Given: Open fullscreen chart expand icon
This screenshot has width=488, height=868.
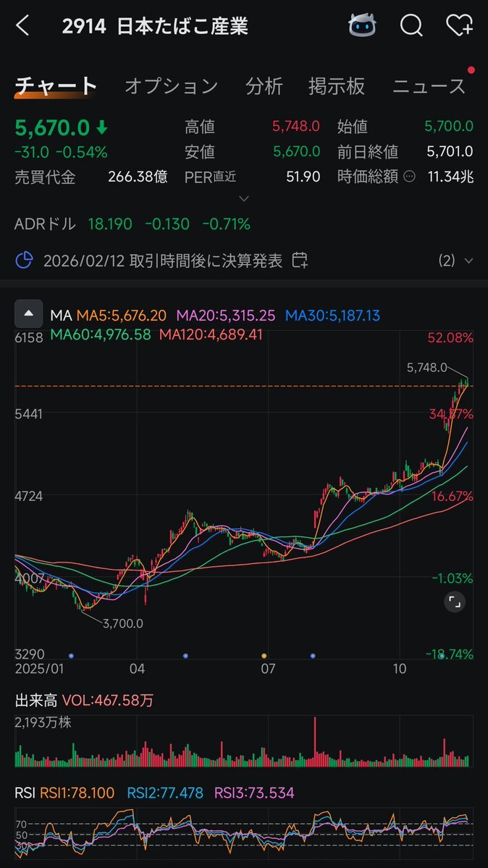Looking at the screenshot, I should coord(454,602).
